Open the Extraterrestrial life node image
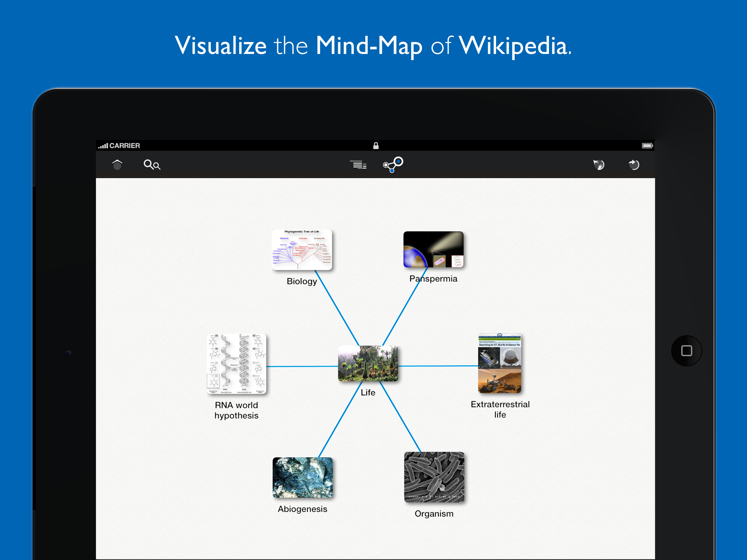The image size is (747, 560). point(500,363)
